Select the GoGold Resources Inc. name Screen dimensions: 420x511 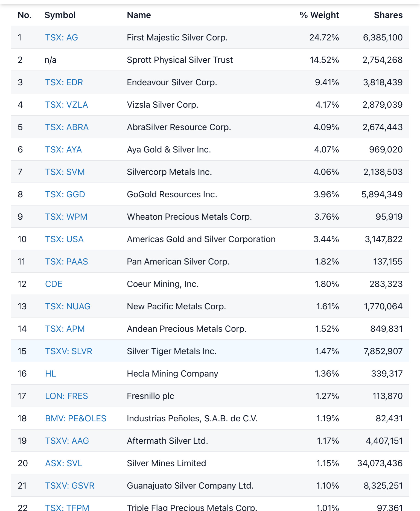click(172, 194)
